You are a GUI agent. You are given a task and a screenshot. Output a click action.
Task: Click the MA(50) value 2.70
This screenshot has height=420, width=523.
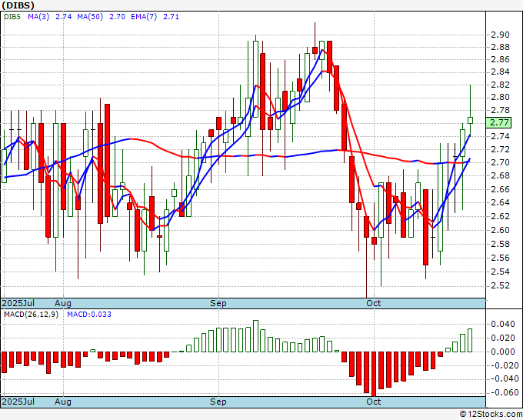pos(117,17)
